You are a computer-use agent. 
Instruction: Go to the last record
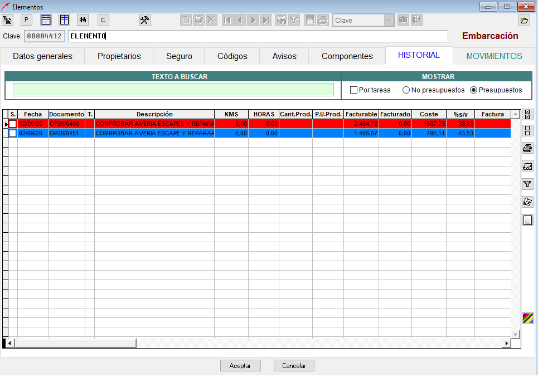pyautogui.click(x=266, y=20)
